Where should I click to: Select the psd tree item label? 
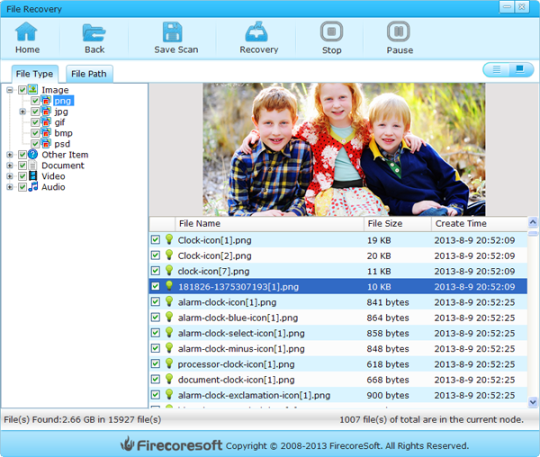[x=62, y=144]
